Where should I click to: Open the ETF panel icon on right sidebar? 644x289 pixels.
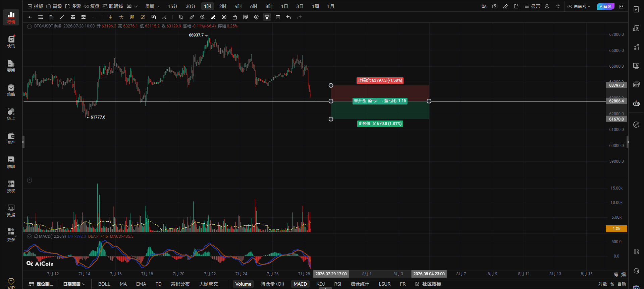click(636, 85)
